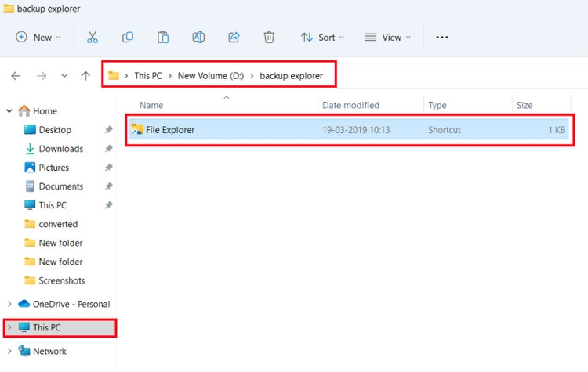Click the pin icon beside pinned This PC
This screenshot has height=372, width=588.
(x=108, y=205)
